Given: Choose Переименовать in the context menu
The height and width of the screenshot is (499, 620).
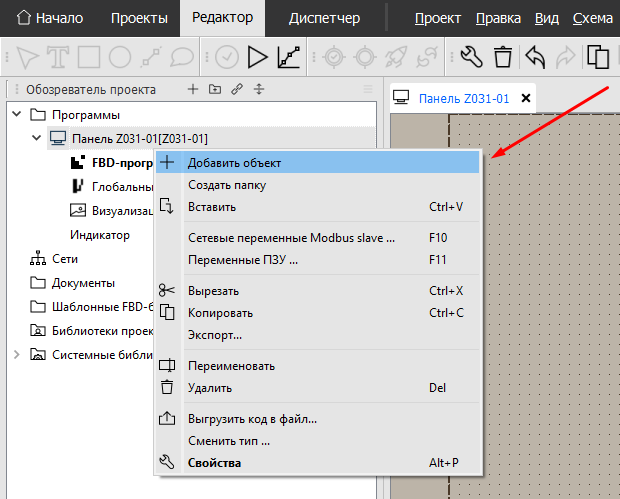Looking at the screenshot, I should pyautogui.click(x=231, y=366).
